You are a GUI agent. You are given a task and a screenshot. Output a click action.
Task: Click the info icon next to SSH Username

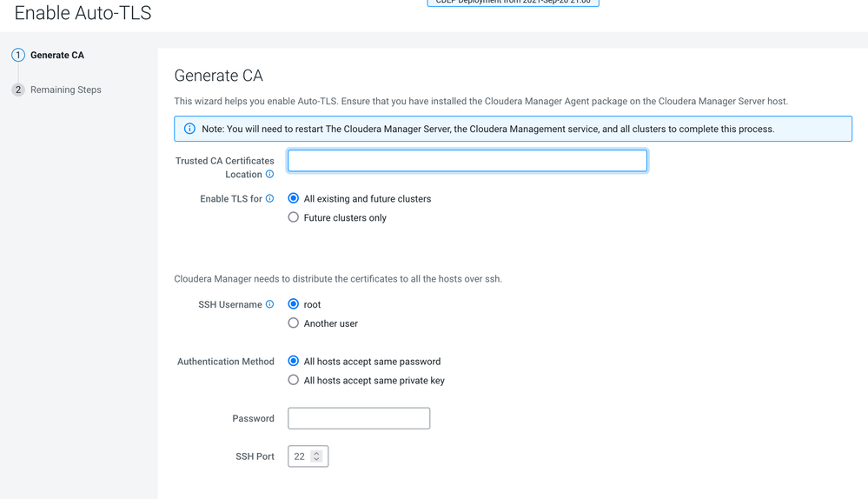[269, 304]
